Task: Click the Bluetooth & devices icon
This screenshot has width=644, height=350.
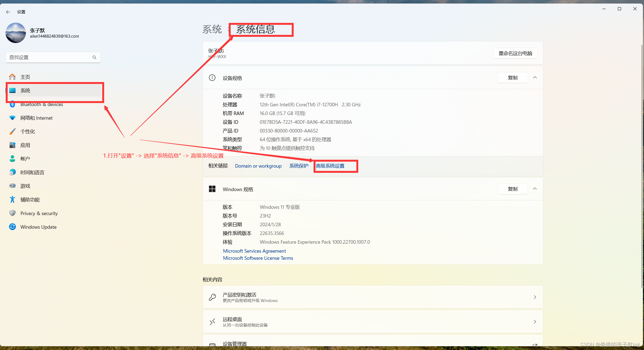Action: (13, 104)
